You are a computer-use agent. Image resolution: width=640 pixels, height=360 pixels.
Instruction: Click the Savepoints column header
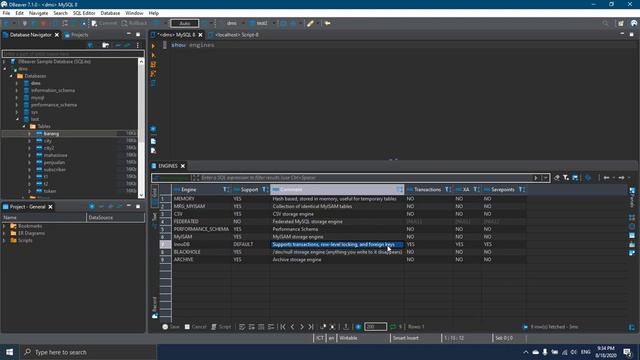503,190
